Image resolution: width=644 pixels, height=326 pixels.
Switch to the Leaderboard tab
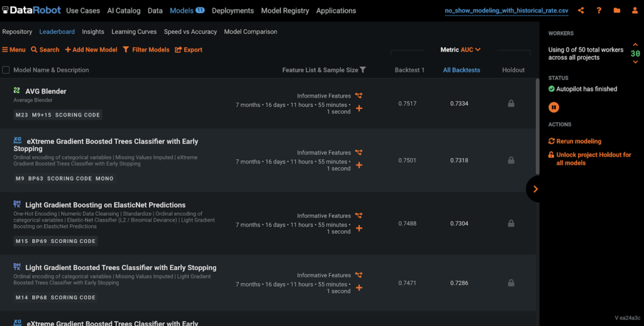pyautogui.click(x=57, y=31)
